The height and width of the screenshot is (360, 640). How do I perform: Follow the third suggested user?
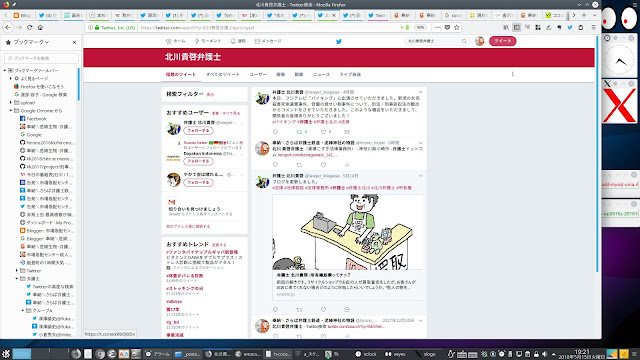pyautogui.click(x=198, y=182)
